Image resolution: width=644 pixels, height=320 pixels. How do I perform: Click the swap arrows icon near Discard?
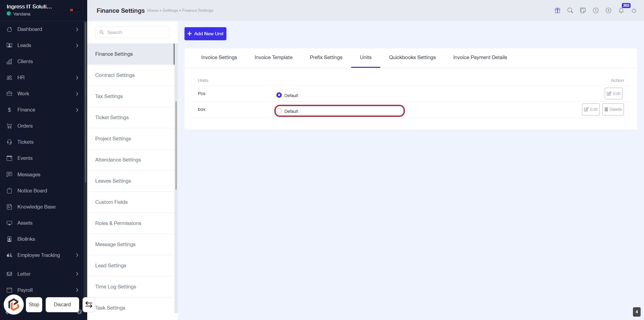(89, 305)
